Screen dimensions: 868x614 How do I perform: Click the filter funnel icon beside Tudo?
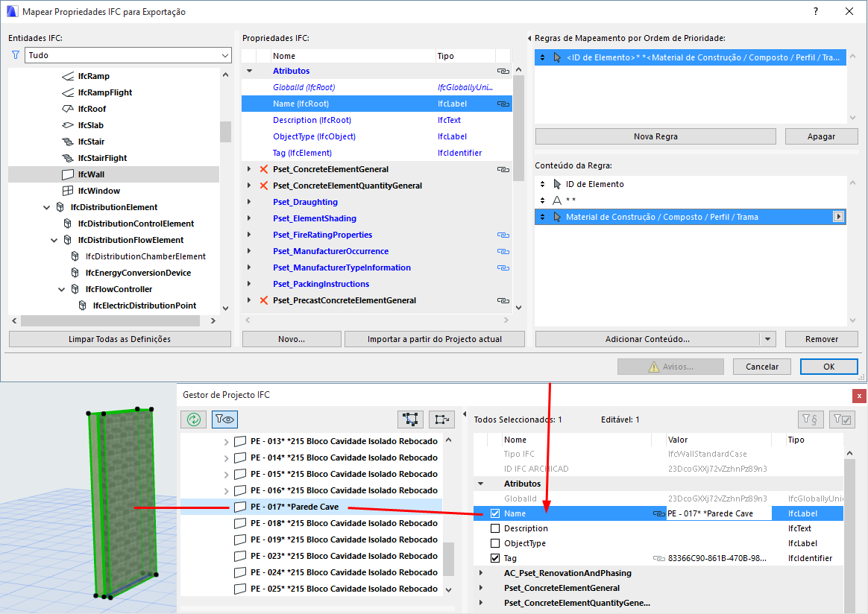click(x=16, y=54)
